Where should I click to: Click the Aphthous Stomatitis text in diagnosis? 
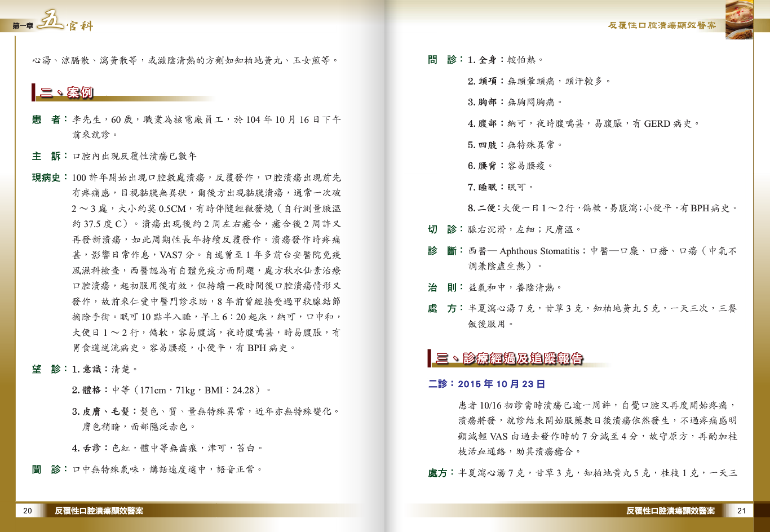tap(539, 251)
